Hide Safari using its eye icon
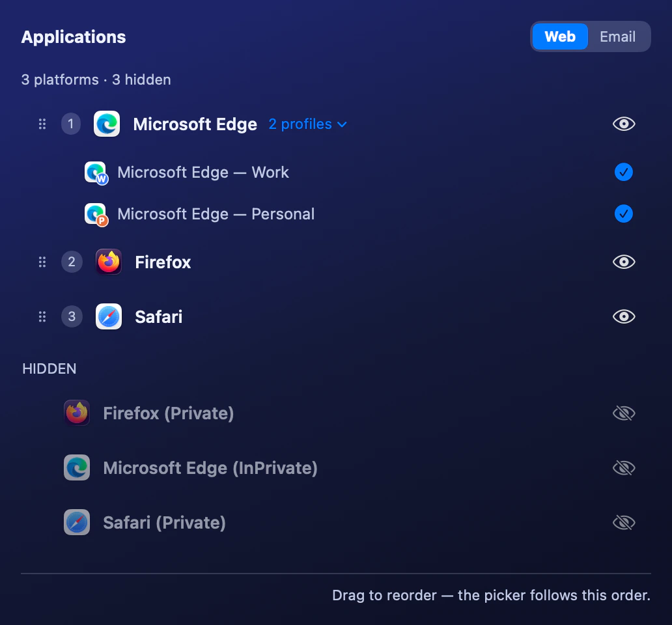The image size is (672, 625). pos(624,316)
